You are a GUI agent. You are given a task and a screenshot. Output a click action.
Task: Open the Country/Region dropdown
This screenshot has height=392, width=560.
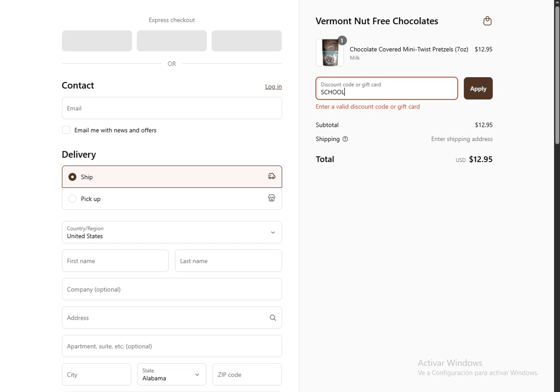click(172, 232)
